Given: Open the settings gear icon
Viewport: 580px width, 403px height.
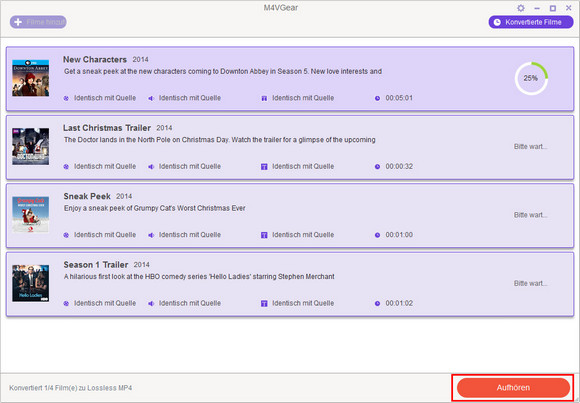Looking at the screenshot, I should point(521,8).
